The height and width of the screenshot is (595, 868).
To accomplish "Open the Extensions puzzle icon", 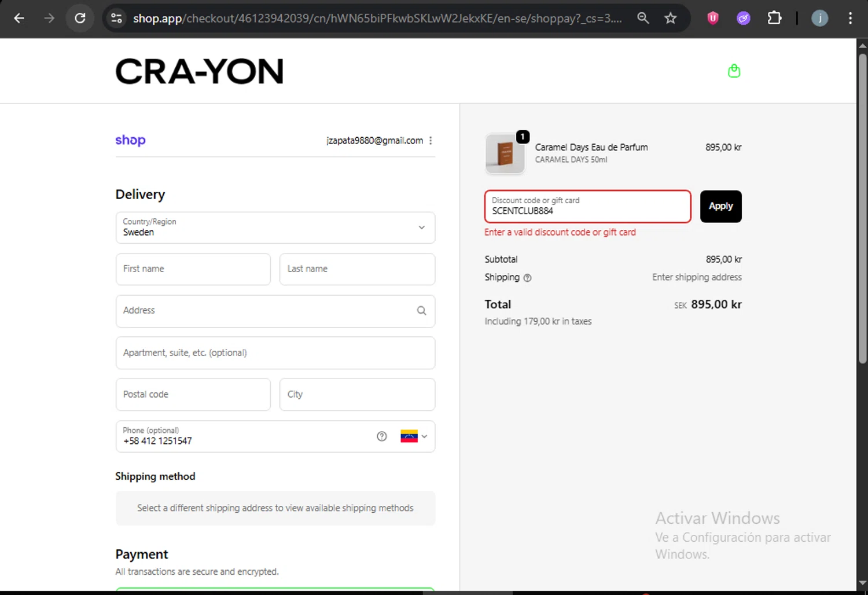I will (x=774, y=19).
